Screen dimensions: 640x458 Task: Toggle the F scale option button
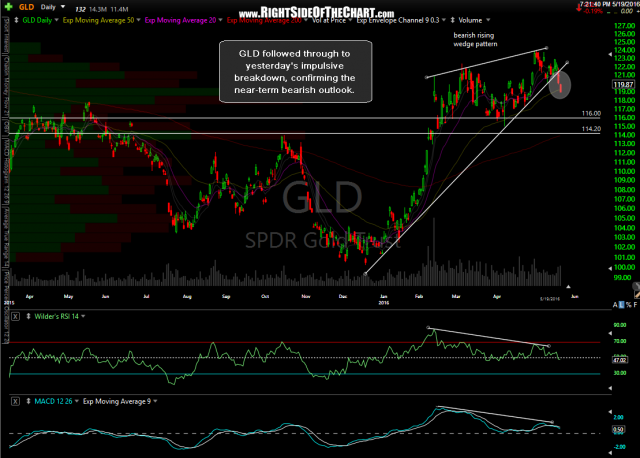point(635,305)
